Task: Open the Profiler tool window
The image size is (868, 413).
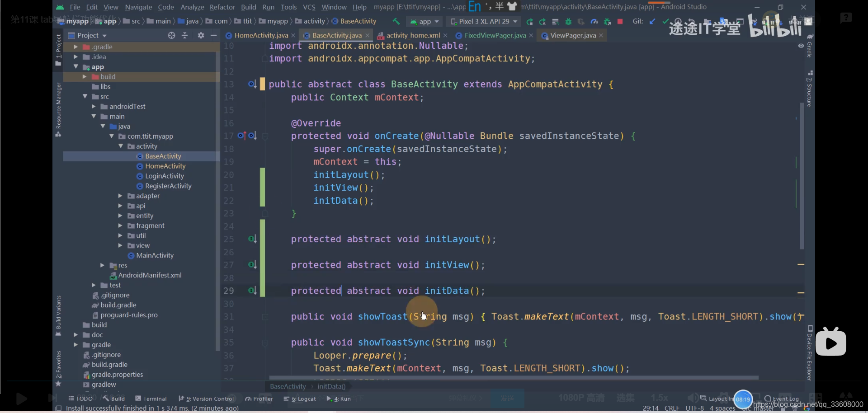Action: 259,399
